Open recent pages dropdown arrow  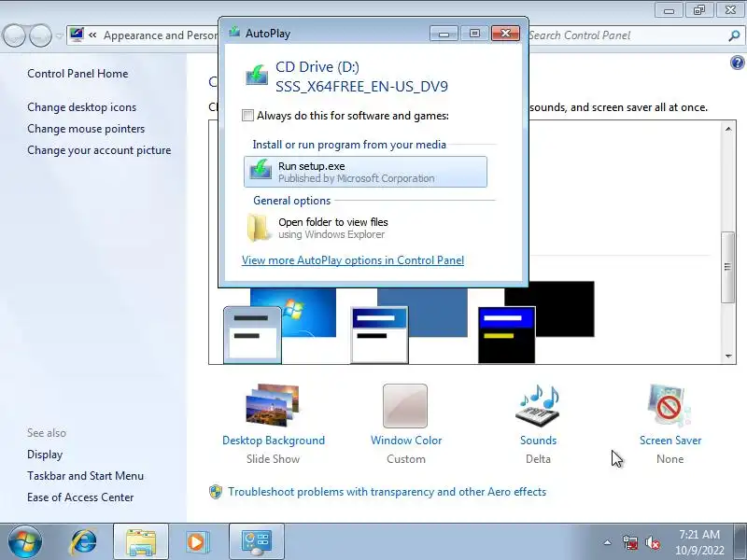pos(59,35)
